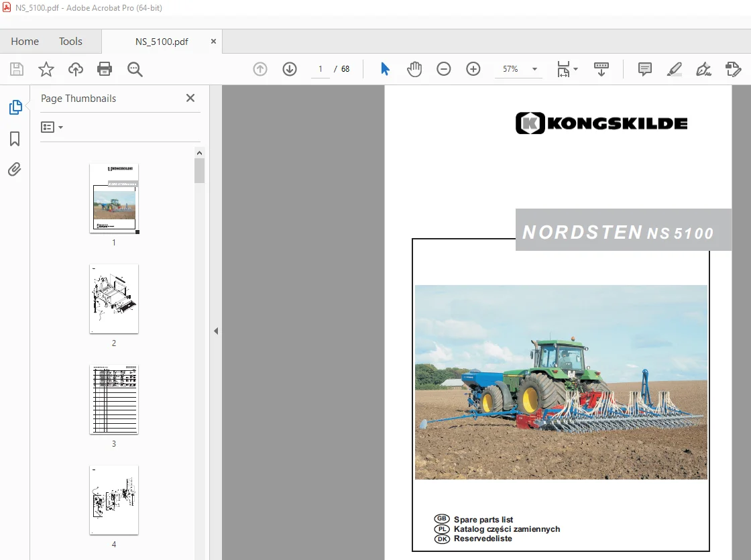The height and width of the screenshot is (560, 751).
Task: Select the NS_5100.pdf document tab
Action: [162, 42]
